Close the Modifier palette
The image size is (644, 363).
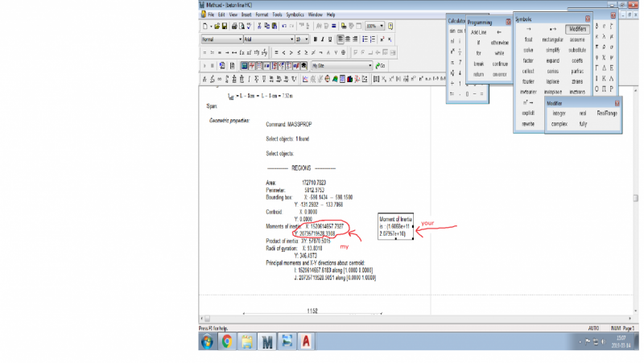(x=617, y=103)
